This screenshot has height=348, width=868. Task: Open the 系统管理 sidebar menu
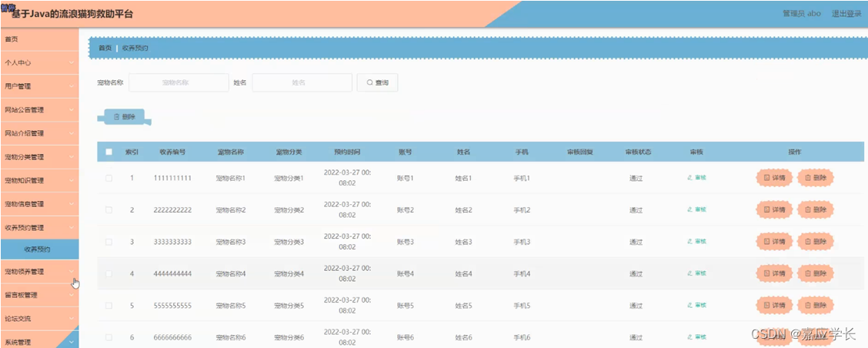click(39, 342)
